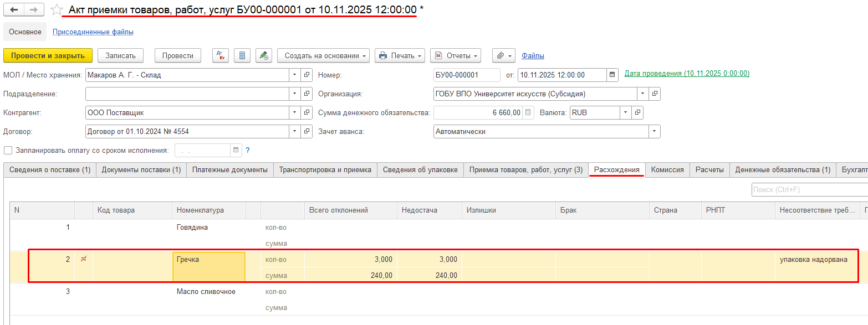Enable Запланировать оплату со сроком исполнения checkbox
868x325 pixels.
(x=8, y=150)
